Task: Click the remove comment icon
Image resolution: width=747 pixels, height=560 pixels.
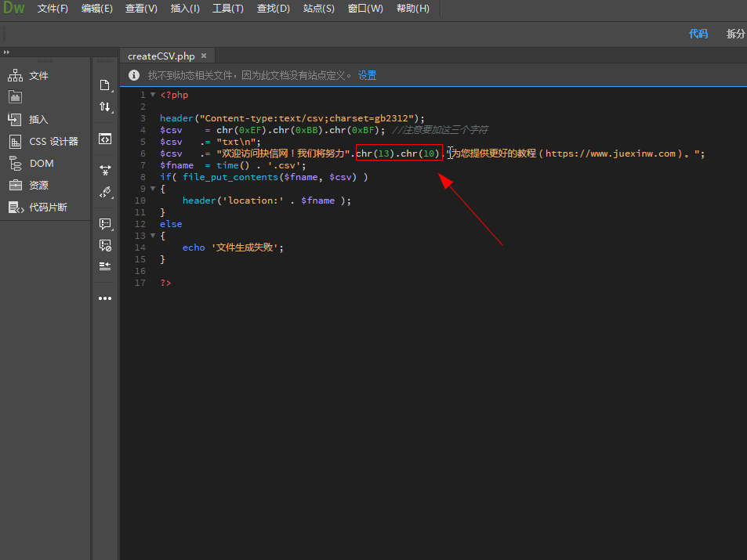Action: click(104, 245)
